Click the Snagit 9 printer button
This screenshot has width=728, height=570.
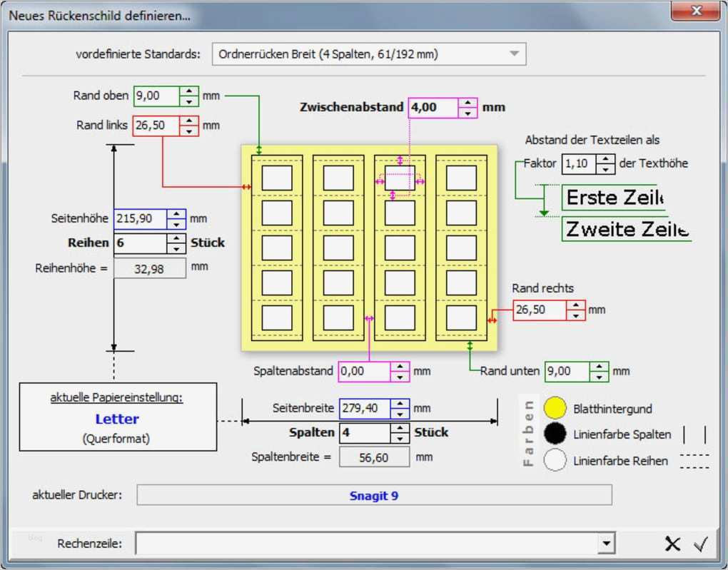374,495
